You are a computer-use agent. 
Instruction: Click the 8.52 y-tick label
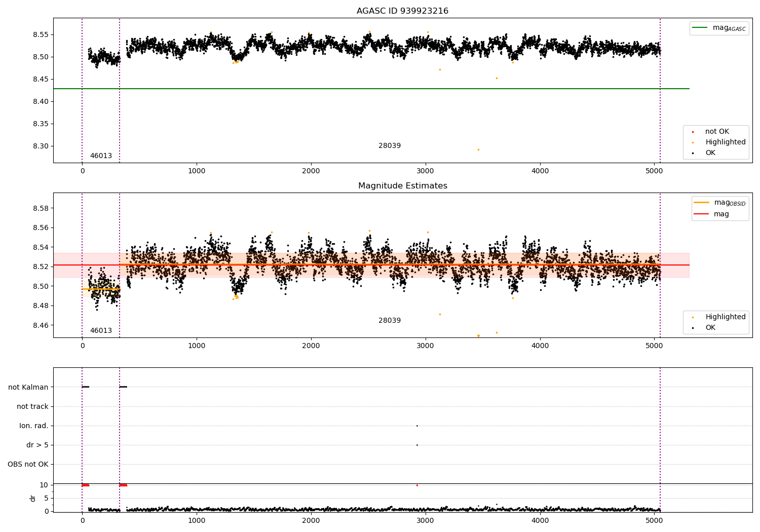tap(41, 267)
